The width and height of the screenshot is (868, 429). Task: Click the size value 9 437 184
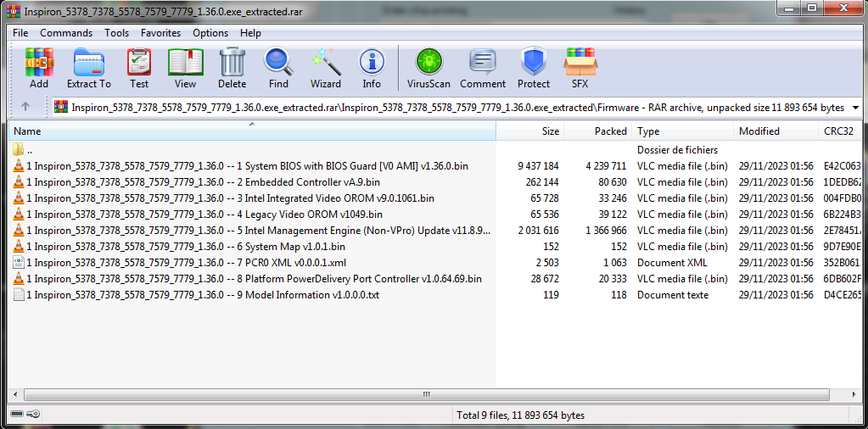tap(538, 166)
